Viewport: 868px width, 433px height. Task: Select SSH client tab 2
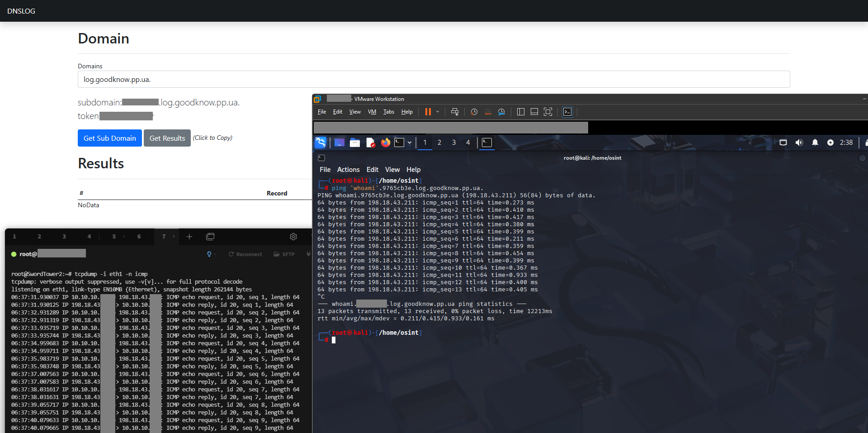click(39, 237)
